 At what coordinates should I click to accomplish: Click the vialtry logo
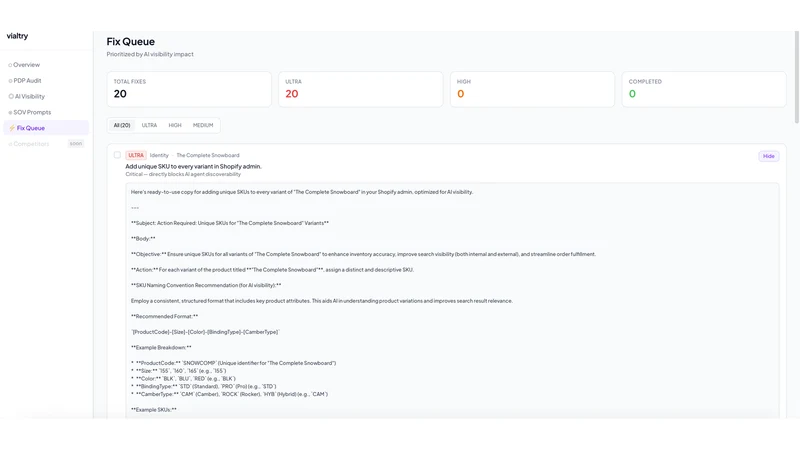point(17,36)
